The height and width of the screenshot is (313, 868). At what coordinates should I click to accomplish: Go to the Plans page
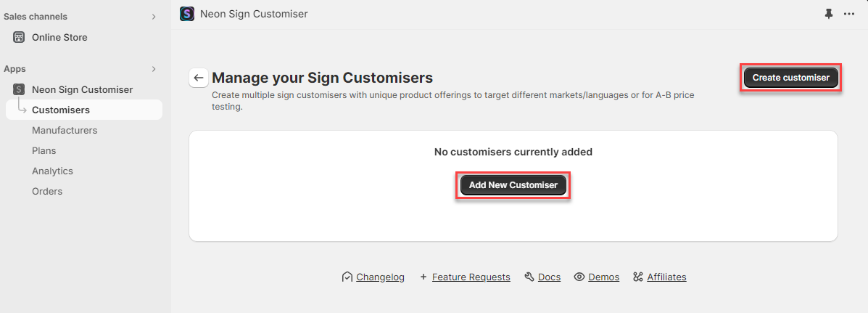(x=44, y=150)
